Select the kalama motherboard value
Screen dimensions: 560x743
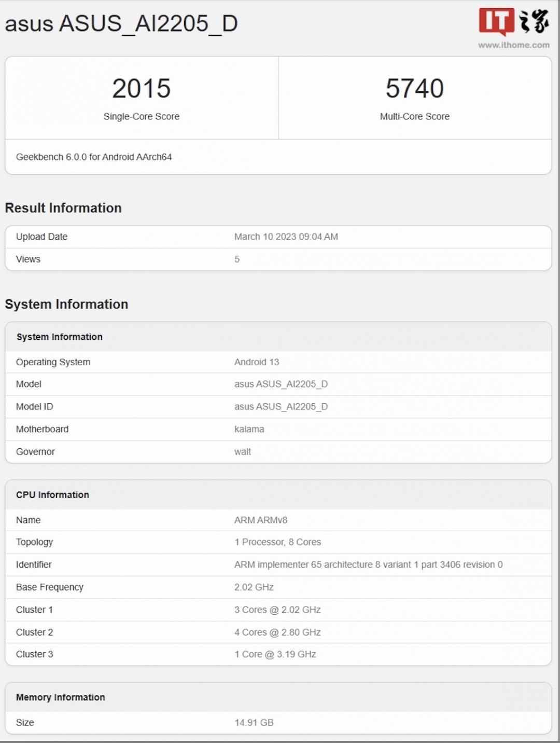point(249,429)
